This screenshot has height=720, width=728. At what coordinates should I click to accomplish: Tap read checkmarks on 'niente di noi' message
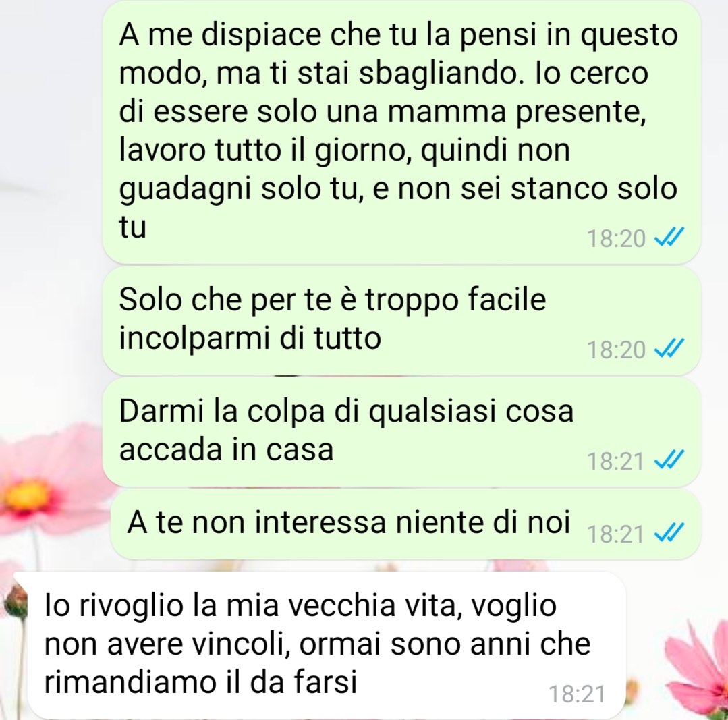point(669,533)
